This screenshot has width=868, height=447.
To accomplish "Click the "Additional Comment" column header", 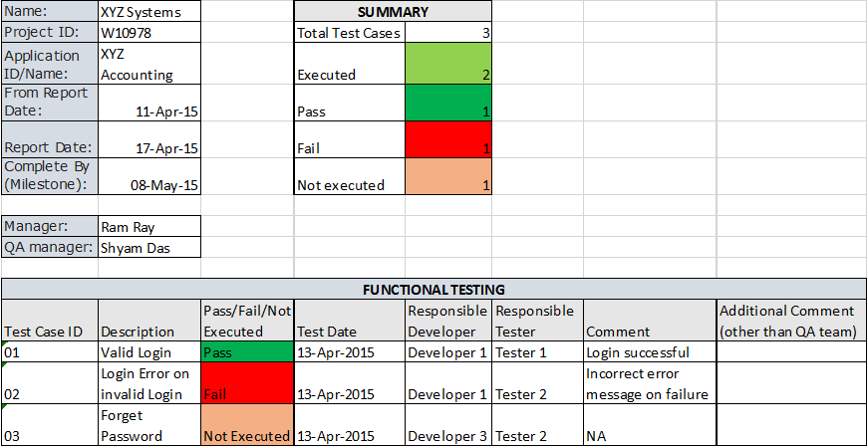I will (x=791, y=321).
